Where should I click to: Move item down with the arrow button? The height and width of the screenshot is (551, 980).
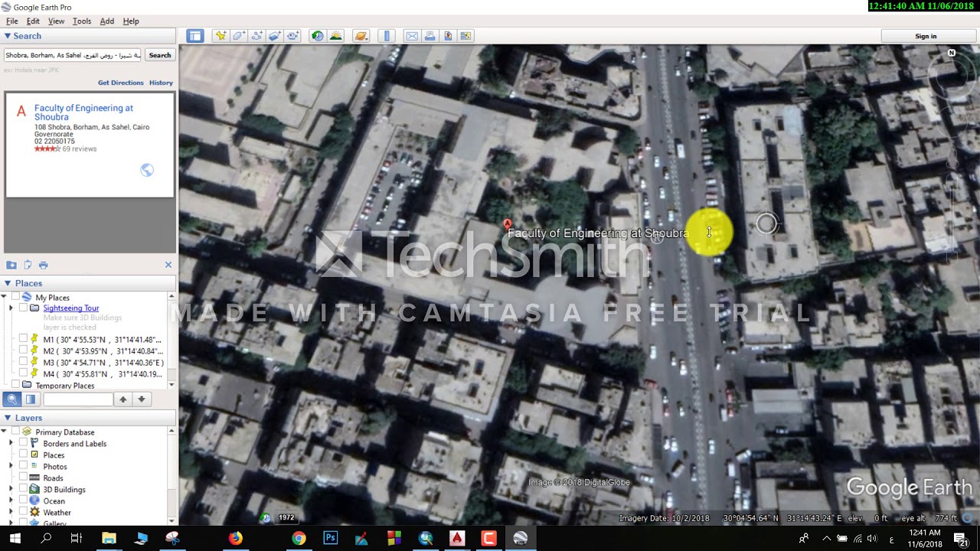[141, 399]
